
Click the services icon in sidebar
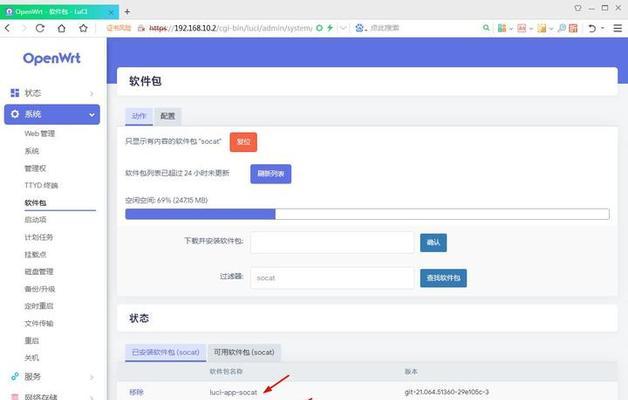15,376
